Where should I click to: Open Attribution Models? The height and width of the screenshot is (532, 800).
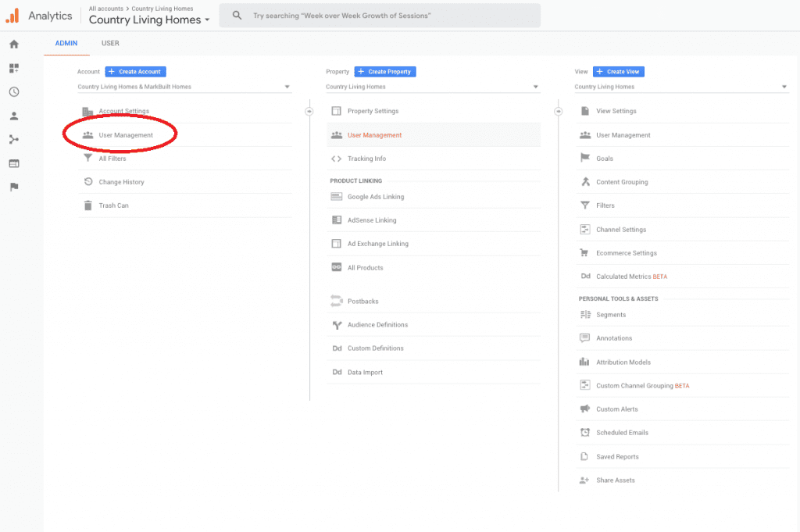(x=682, y=362)
